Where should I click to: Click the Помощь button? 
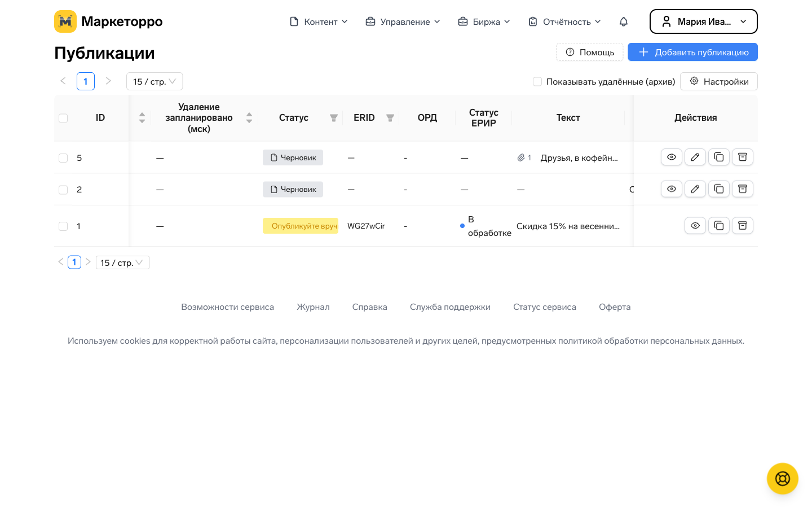coord(590,52)
